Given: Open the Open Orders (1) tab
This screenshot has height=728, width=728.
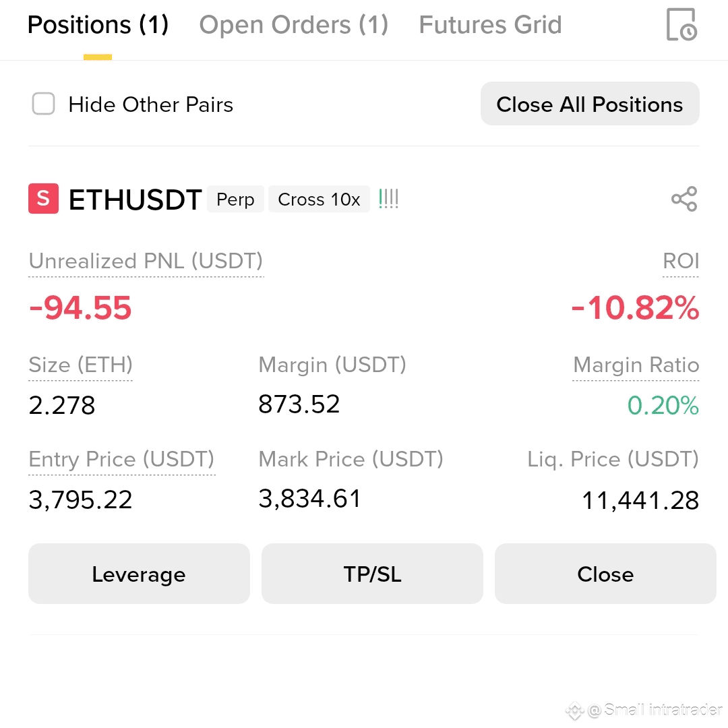Looking at the screenshot, I should pos(294,25).
